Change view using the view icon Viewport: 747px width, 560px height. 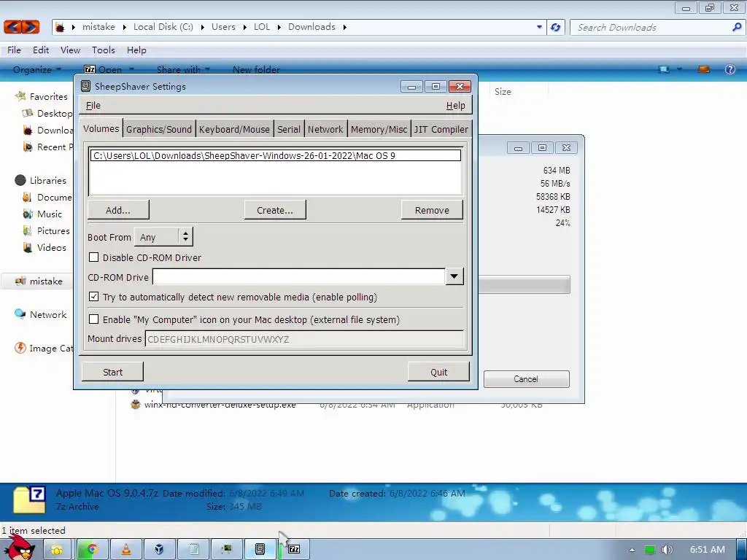pos(664,69)
